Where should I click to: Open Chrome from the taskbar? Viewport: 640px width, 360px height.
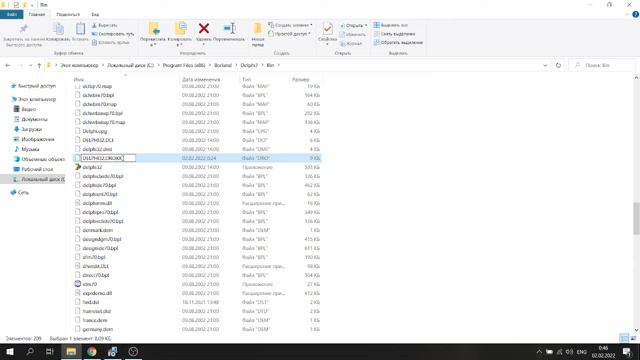(92, 351)
